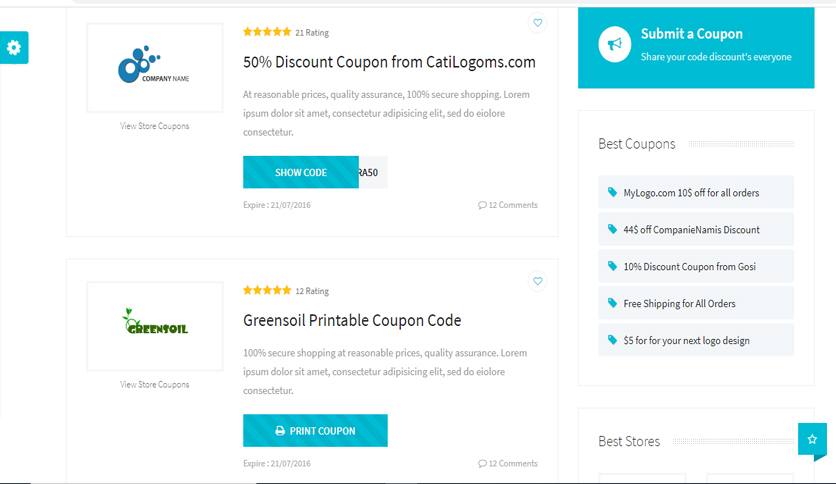Open Greensoil Printable Coupon Code title

coord(352,320)
